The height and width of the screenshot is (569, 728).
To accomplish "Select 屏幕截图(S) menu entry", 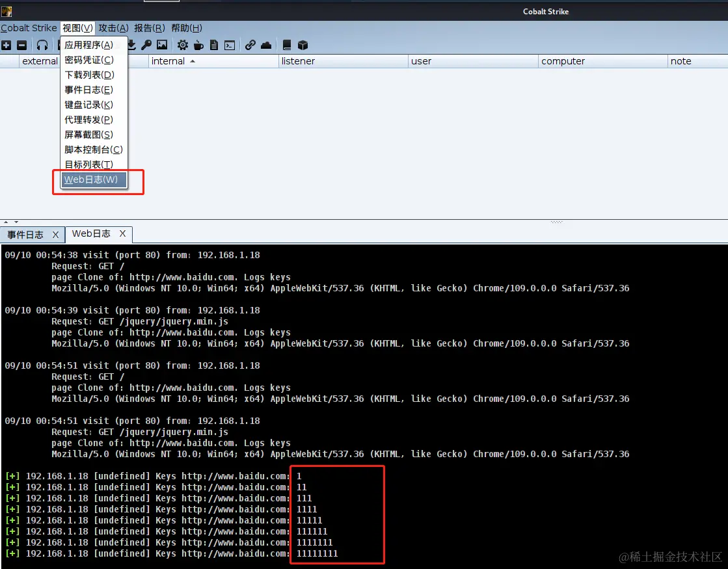I will tap(94, 135).
